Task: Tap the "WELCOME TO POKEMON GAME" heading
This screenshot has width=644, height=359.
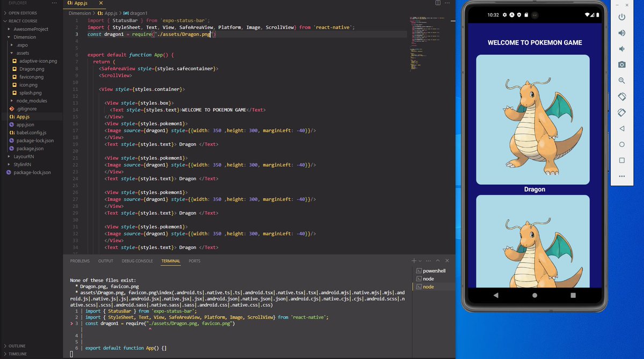Action: (x=535, y=42)
